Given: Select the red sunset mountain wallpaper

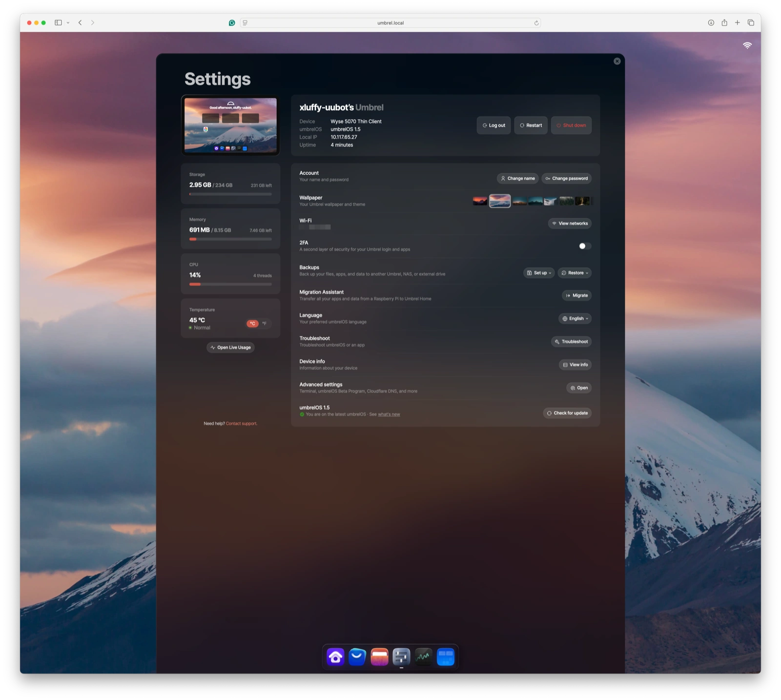Looking at the screenshot, I should tap(480, 201).
